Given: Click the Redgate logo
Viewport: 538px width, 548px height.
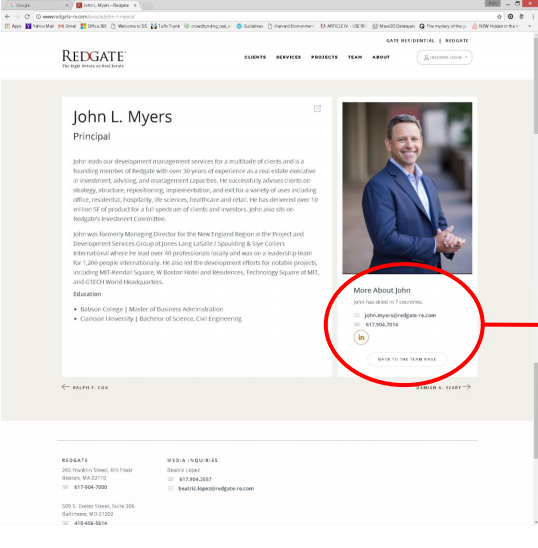Looking at the screenshot, I should click(x=94, y=59).
